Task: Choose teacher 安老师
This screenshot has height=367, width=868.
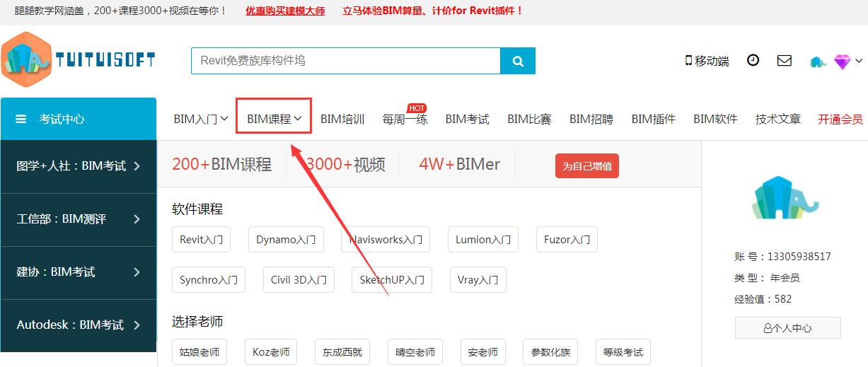Action: 483,352
